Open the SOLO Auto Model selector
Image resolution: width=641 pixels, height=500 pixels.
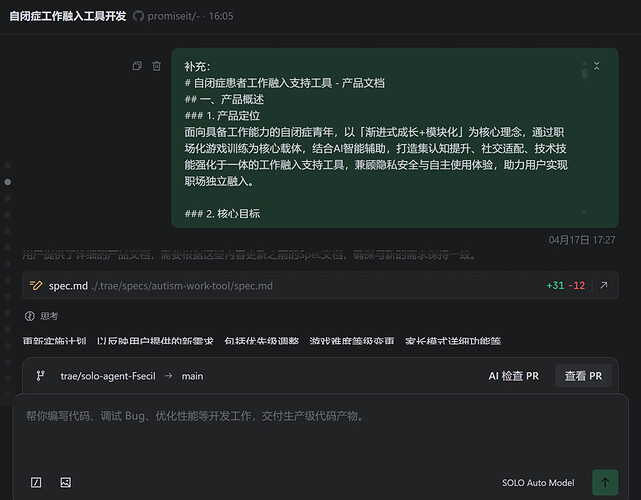[538, 483]
